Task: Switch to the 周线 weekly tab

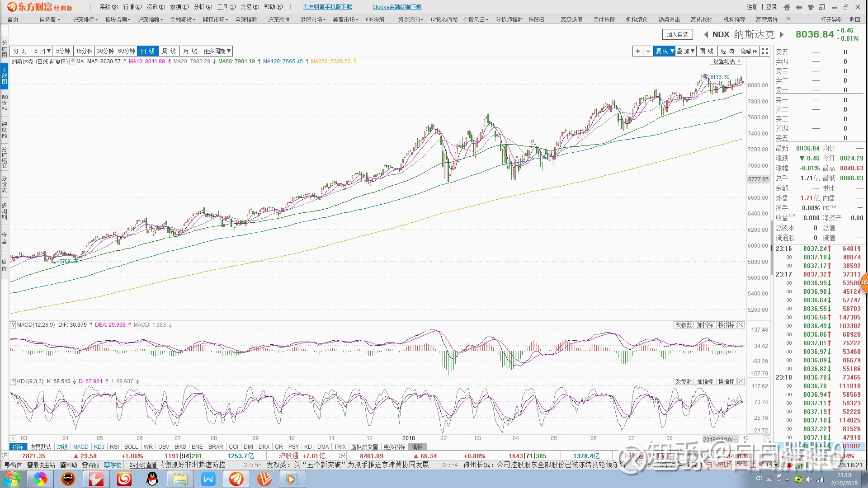Action: pos(169,51)
